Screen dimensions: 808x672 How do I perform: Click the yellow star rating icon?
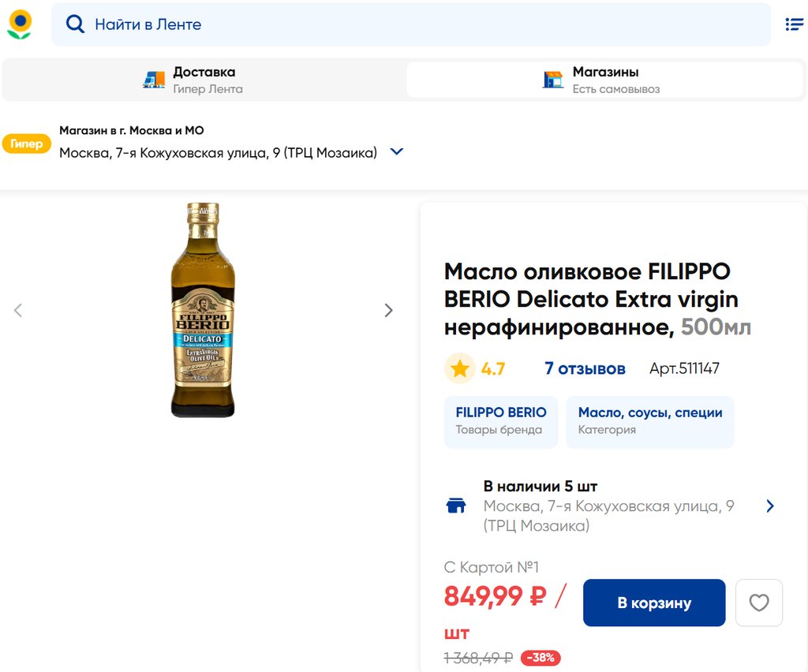(x=459, y=368)
